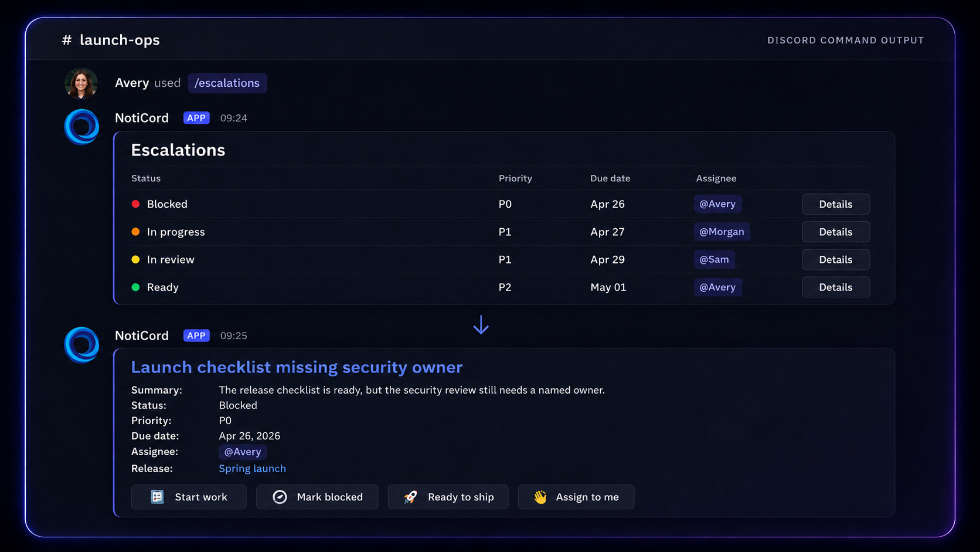Click the waving hand icon on Assign to me
The height and width of the screenshot is (552, 980).
tap(540, 497)
